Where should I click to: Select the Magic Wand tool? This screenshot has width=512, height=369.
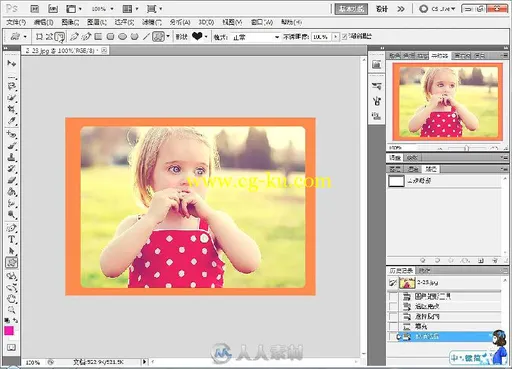pyautogui.click(x=11, y=98)
